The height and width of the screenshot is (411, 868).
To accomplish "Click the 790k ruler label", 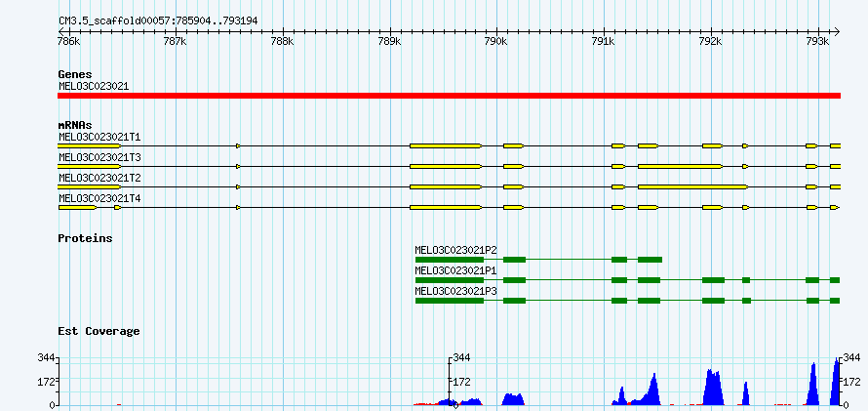I will click(496, 42).
